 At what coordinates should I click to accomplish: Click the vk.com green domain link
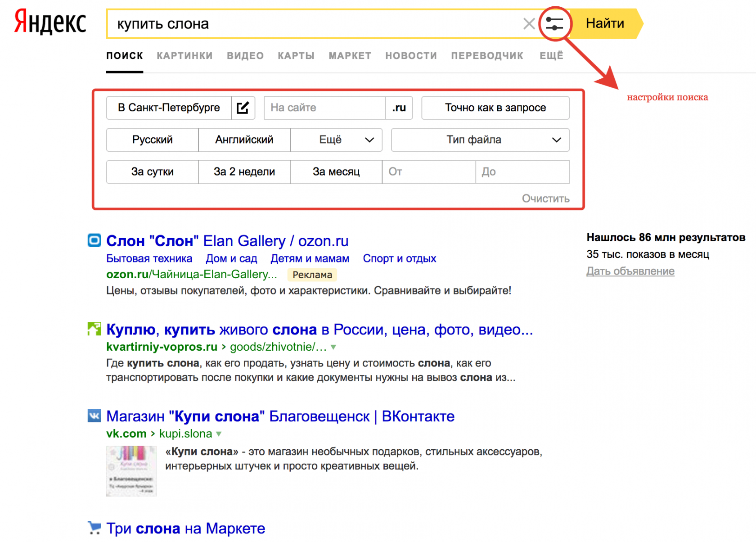tap(126, 434)
